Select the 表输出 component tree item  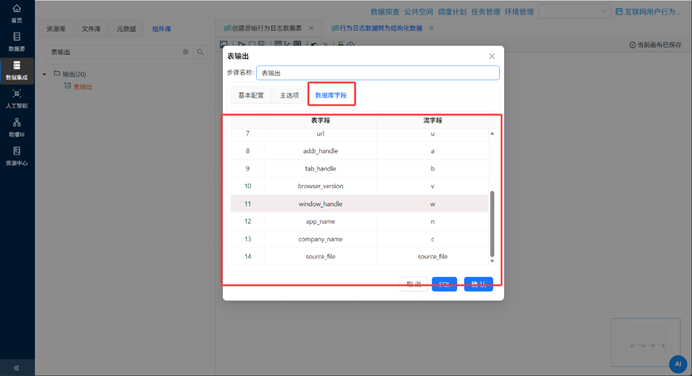tap(83, 87)
